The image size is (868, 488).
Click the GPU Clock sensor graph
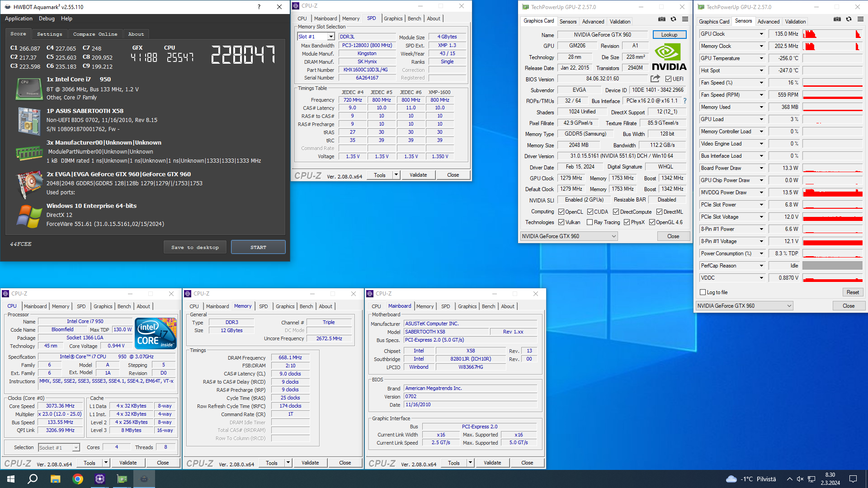(832, 34)
